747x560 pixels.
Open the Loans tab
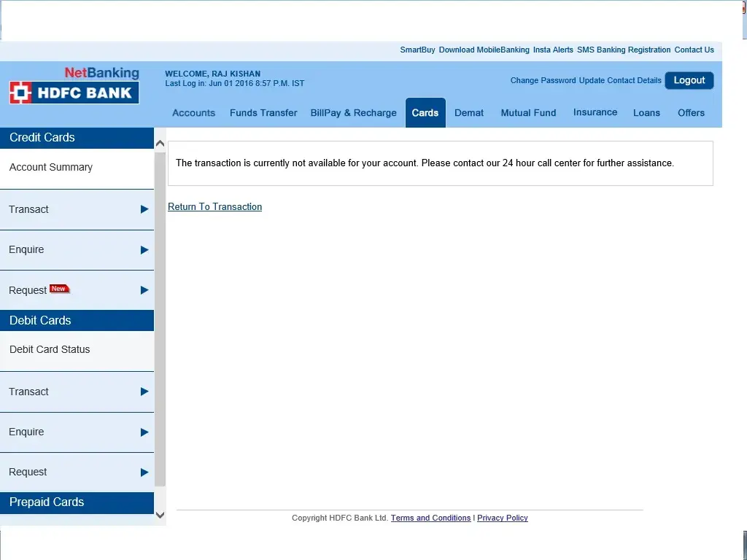tap(646, 113)
